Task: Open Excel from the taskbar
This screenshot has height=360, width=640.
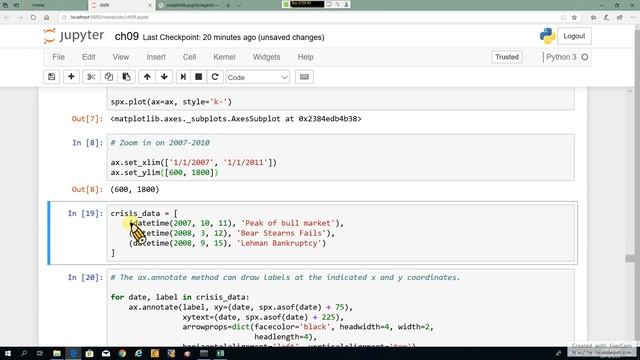Action: pyautogui.click(x=220, y=353)
